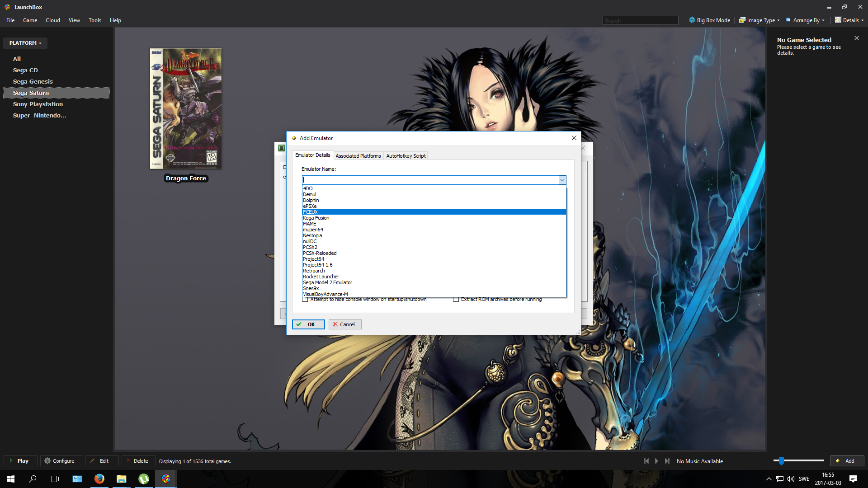Expand the PLATFORM filter dropdown
Image resolution: width=868 pixels, height=488 pixels.
tap(25, 43)
